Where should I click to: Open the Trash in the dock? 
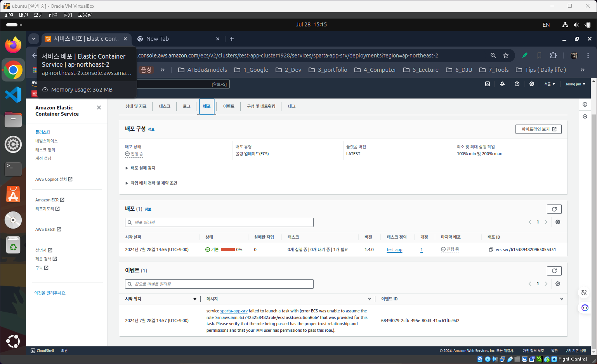pos(13,245)
